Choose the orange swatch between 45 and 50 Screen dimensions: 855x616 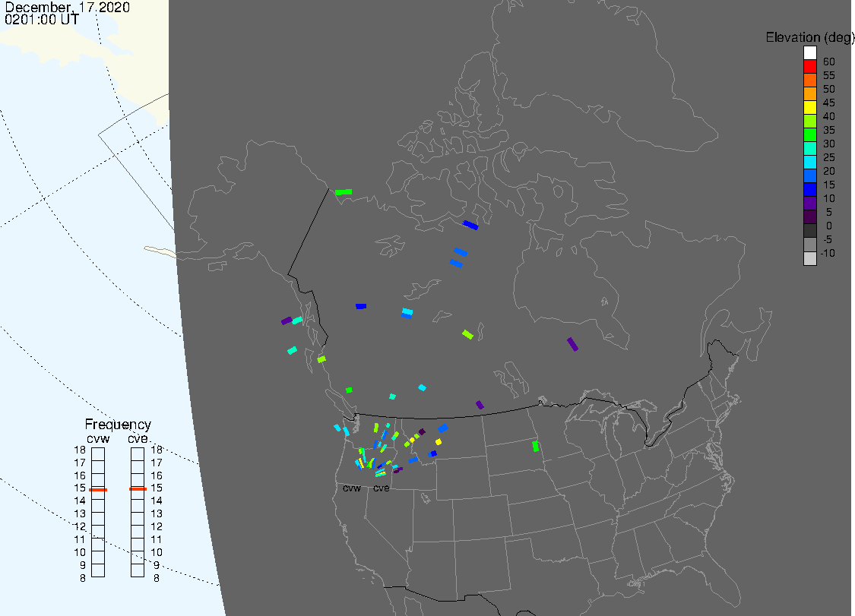809,93
